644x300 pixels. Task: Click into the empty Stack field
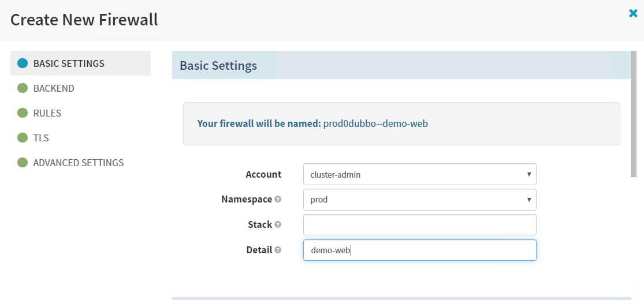(x=419, y=225)
